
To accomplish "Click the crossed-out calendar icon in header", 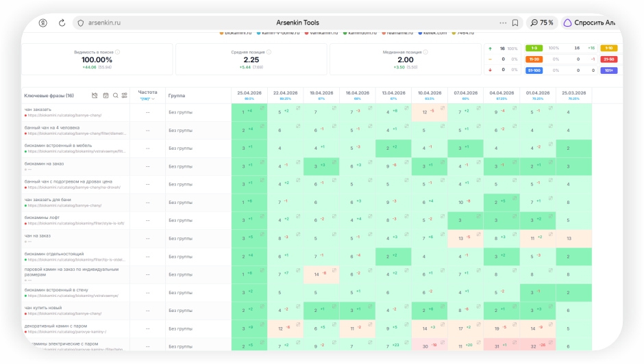I will (95, 96).
